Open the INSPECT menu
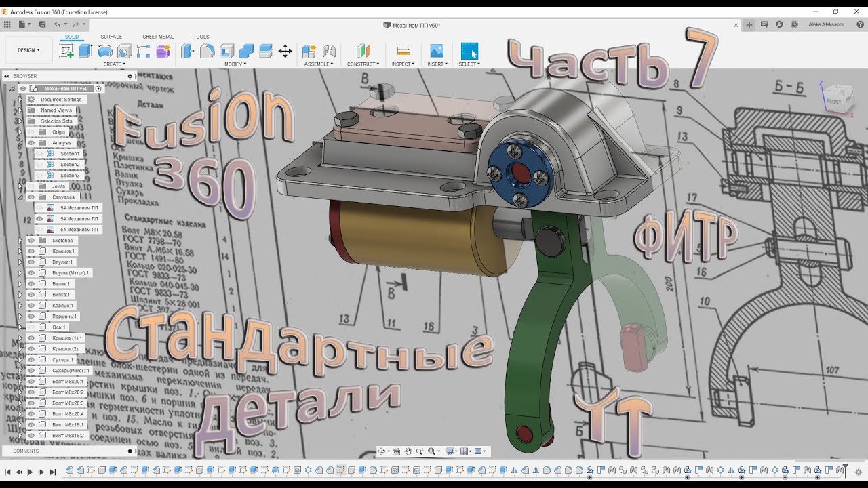 point(403,64)
